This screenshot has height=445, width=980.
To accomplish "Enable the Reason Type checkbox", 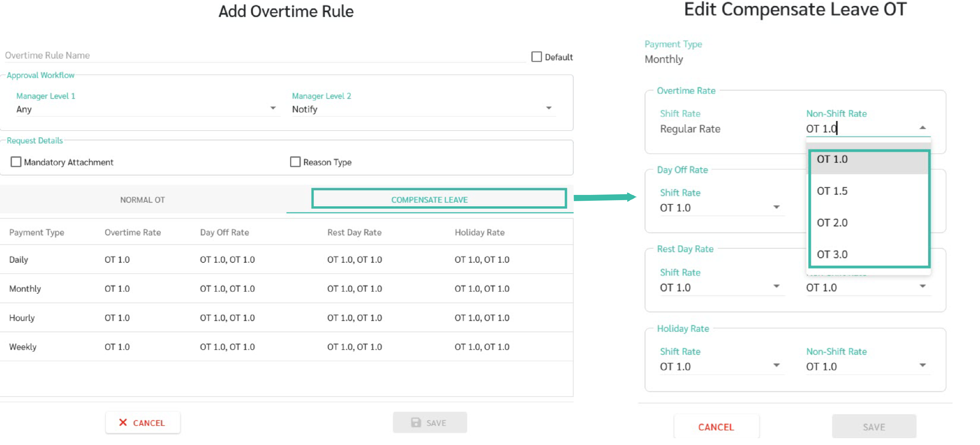I will (295, 162).
